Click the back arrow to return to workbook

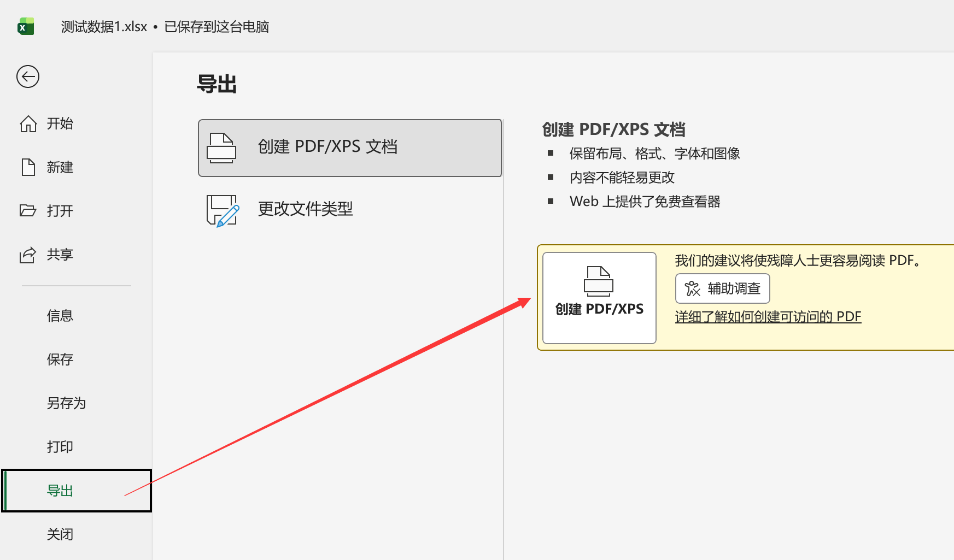(28, 76)
